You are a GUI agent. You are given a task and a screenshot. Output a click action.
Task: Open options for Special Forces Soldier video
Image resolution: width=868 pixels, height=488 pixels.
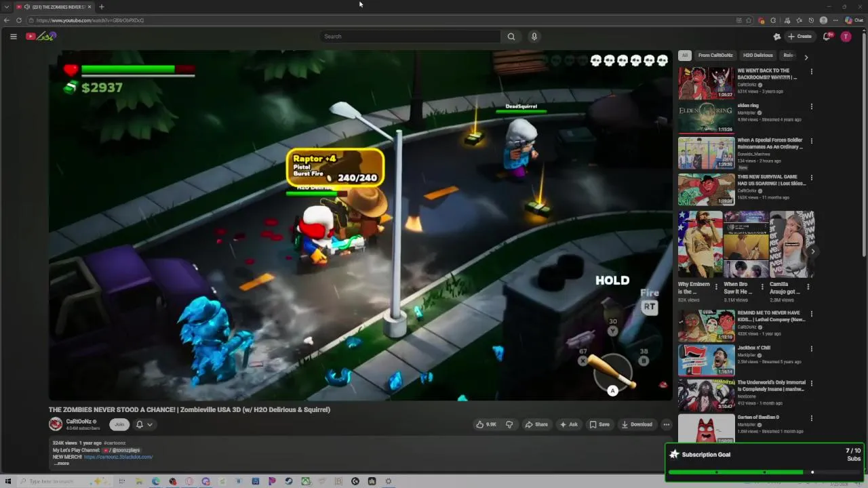click(811, 141)
